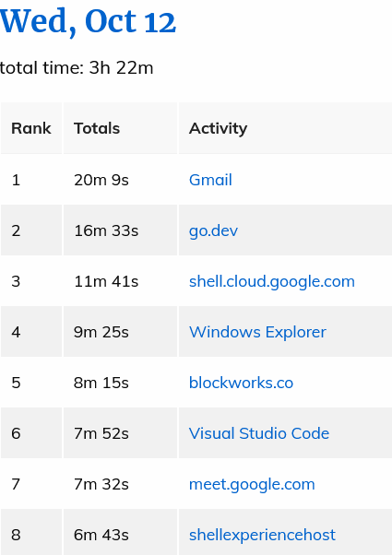This screenshot has width=392, height=555.
Task: Click the 8m 15s total cell
Action: 121,383
